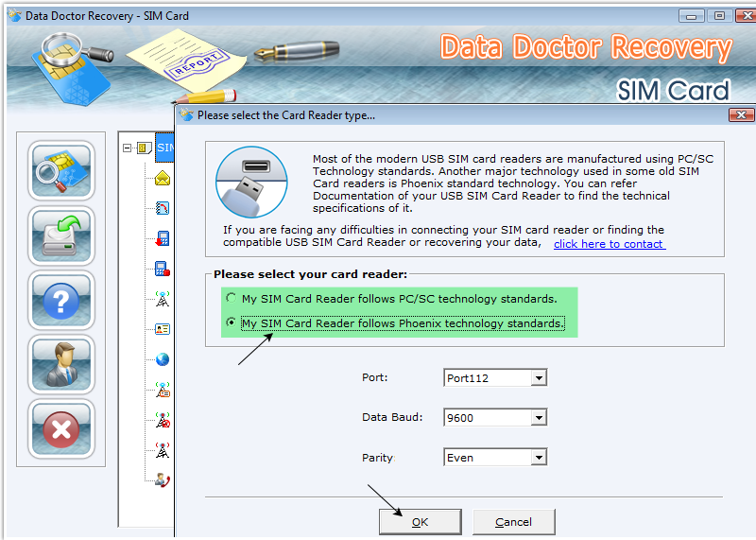Collapse the SIM root tree node
Image resolution: width=756 pixels, height=540 pixels.
[127, 148]
